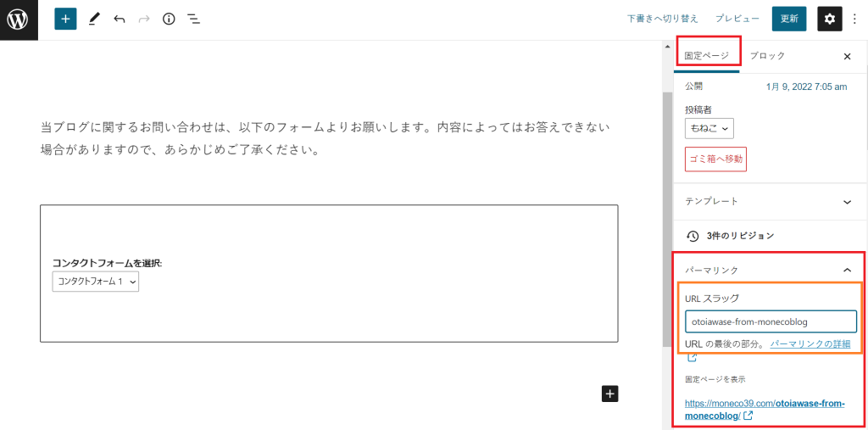Switch to the 固定ページ tab
The width and height of the screenshot is (868, 430).
tap(707, 56)
